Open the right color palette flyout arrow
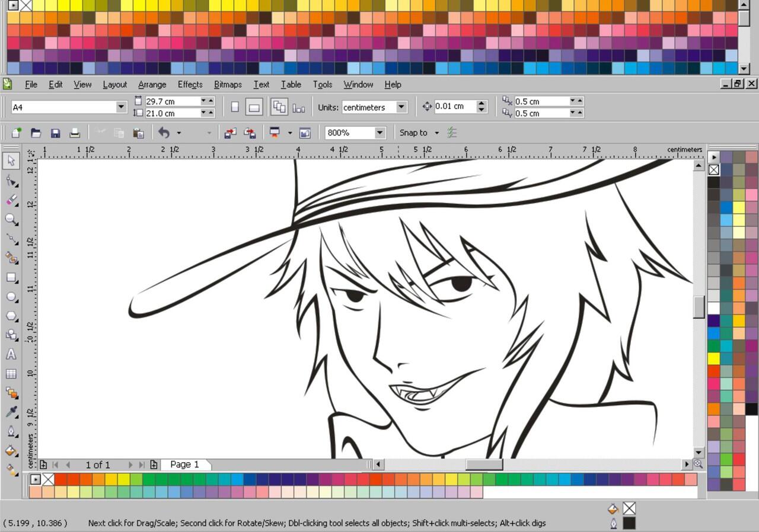This screenshot has height=532, width=759. coord(713,157)
